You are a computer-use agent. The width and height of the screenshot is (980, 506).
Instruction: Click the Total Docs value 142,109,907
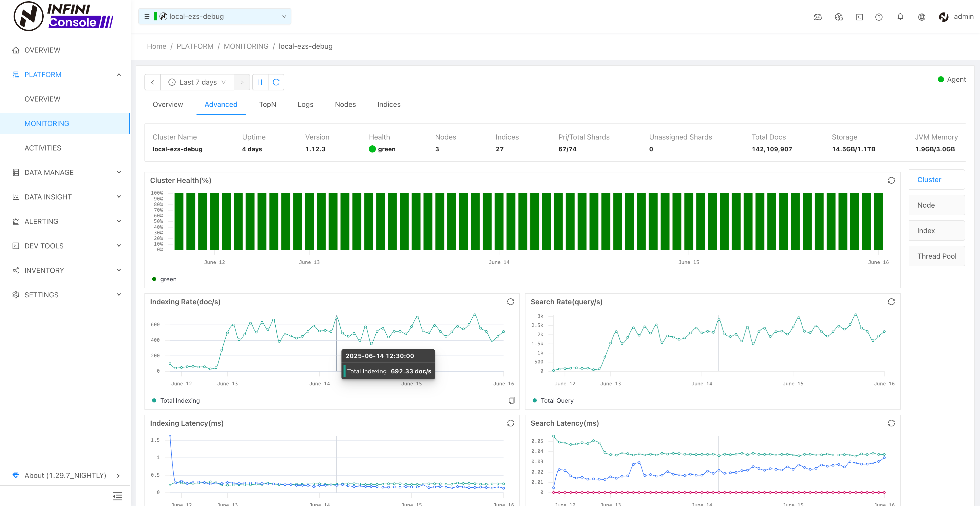point(772,149)
